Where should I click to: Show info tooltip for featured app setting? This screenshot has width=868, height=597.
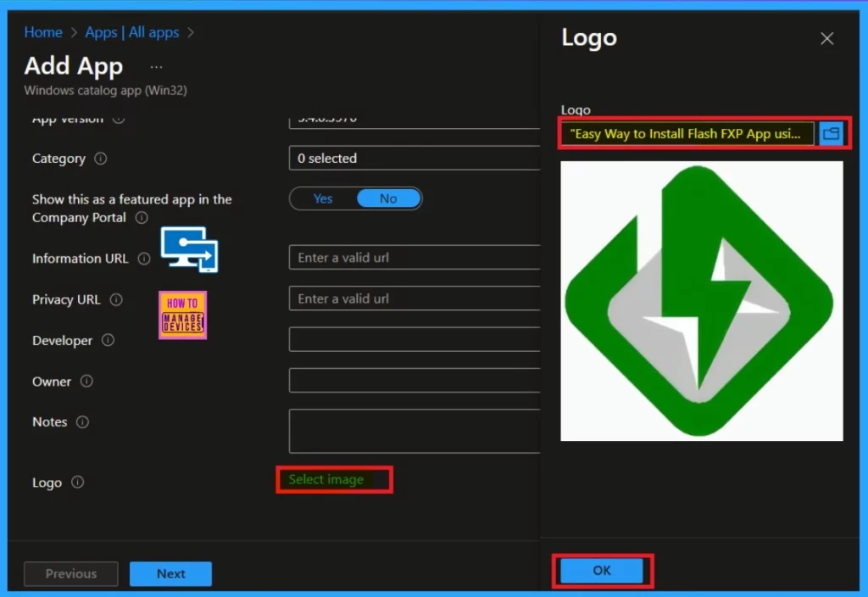coord(142,218)
